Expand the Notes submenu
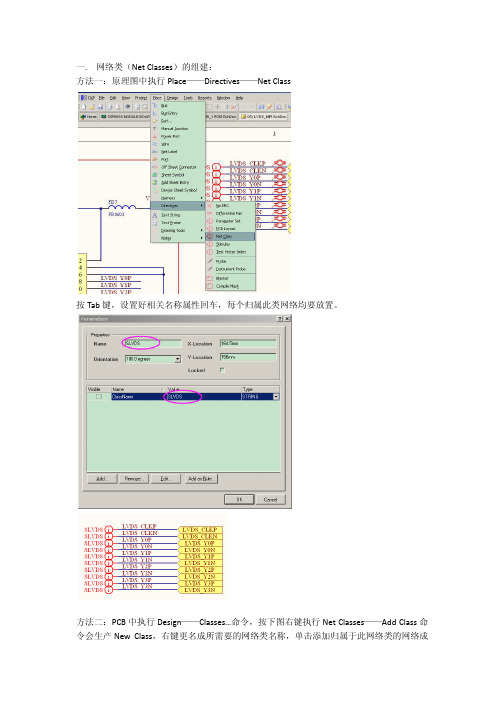This screenshot has height=713, width=504. (x=178, y=238)
